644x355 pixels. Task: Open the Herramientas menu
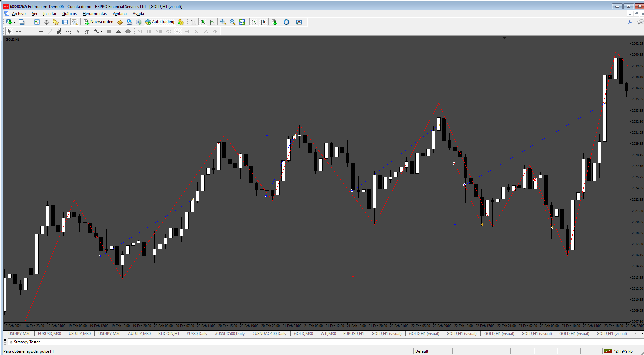pyautogui.click(x=94, y=14)
